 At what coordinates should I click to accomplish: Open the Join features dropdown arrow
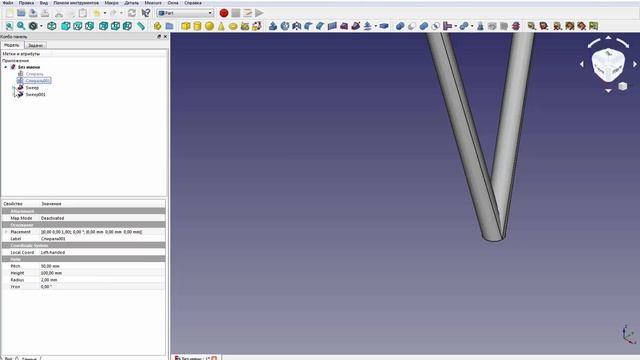[x=456, y=26]
